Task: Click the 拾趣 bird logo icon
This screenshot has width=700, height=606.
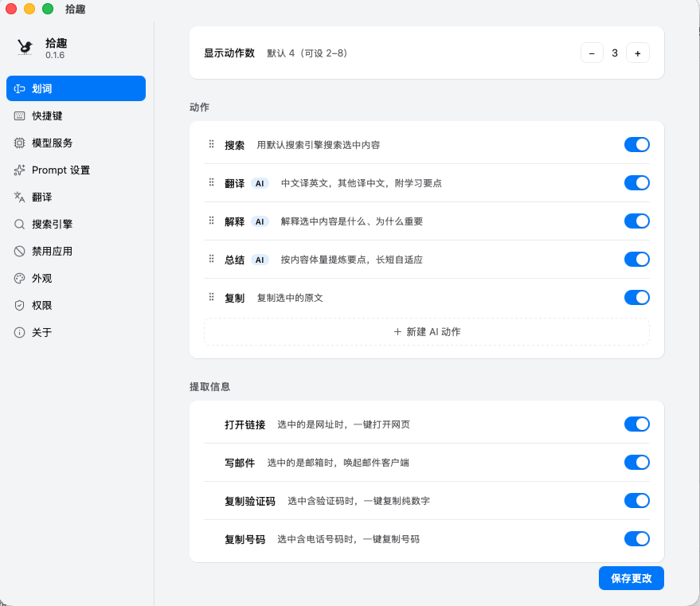Action: pos(25,47)
